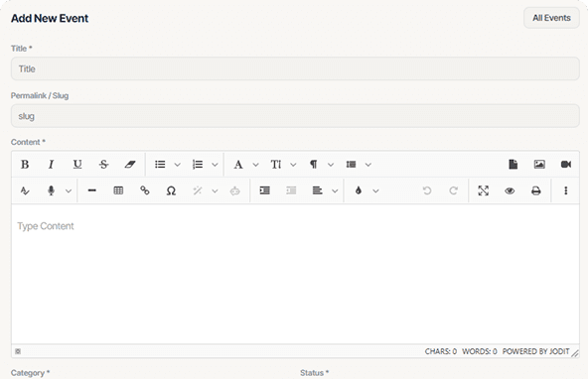The height and width of the screenshot is (379, 588).
Task: Open the fill color drop icon
Action: point(359,191)
